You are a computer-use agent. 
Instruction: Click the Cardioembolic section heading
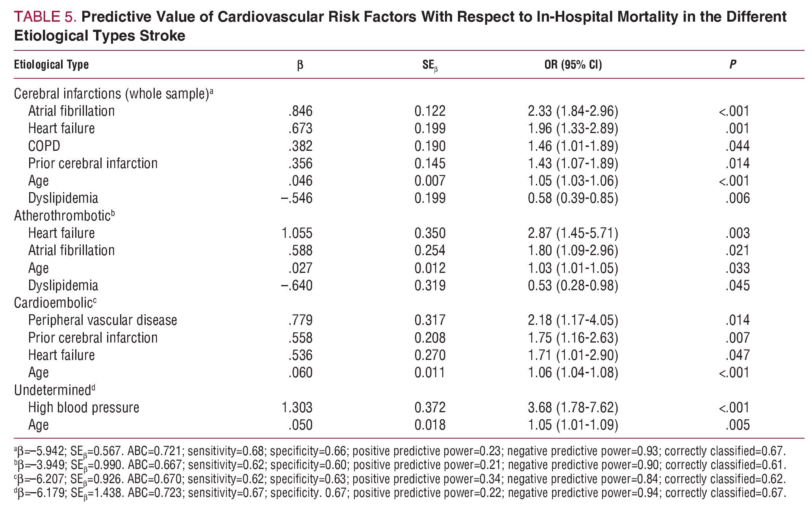[54, 303]
